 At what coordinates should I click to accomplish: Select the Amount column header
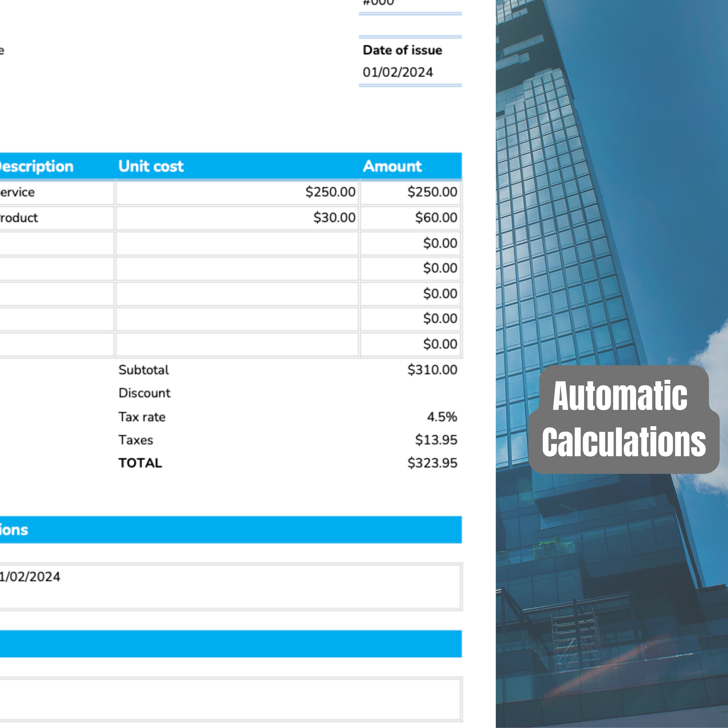click(x=392, y=166)
